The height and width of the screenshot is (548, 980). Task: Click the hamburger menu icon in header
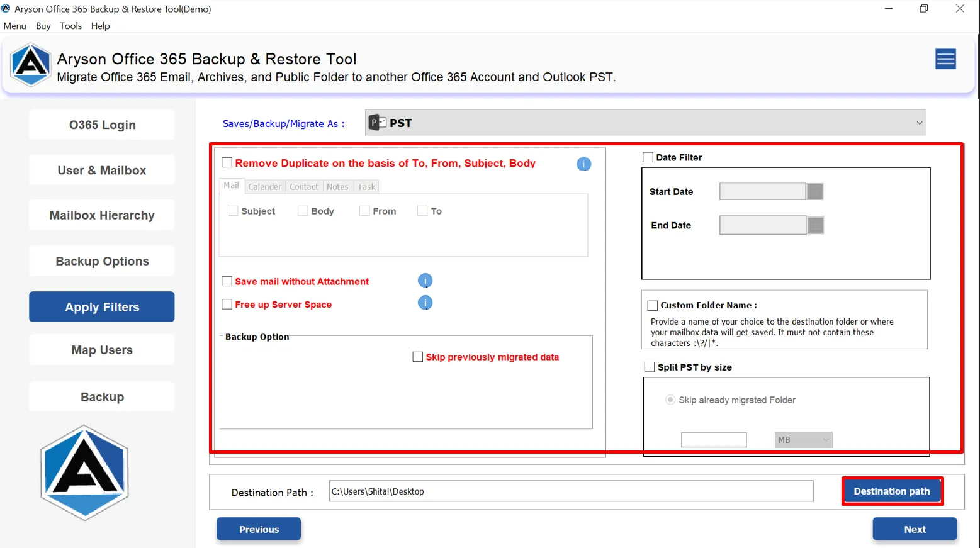[x=945, y=59]
